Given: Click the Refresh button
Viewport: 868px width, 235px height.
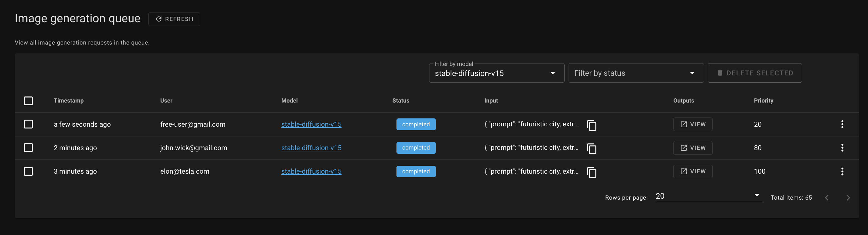Looking at the screenshot, I should point(174,19).
